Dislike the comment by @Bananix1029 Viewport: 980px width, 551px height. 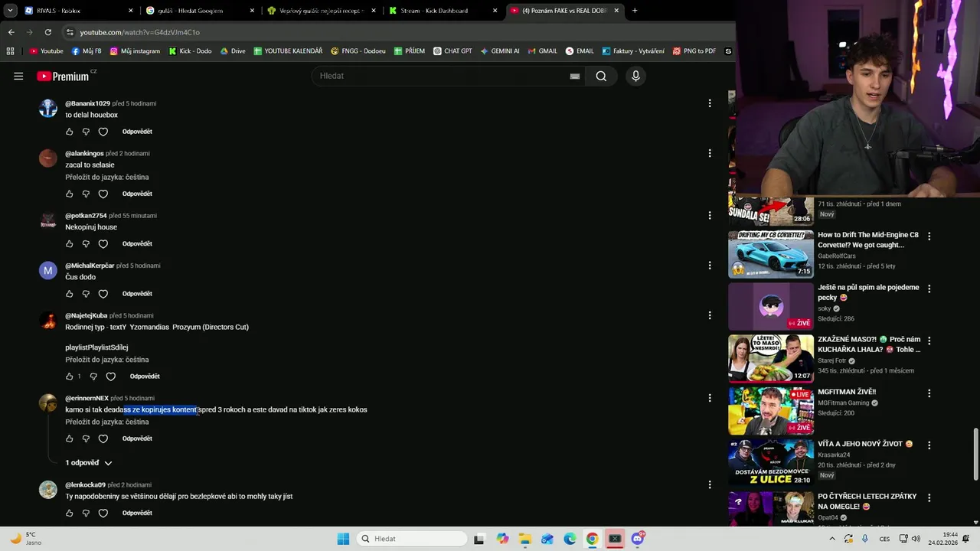tap(86, 132)
